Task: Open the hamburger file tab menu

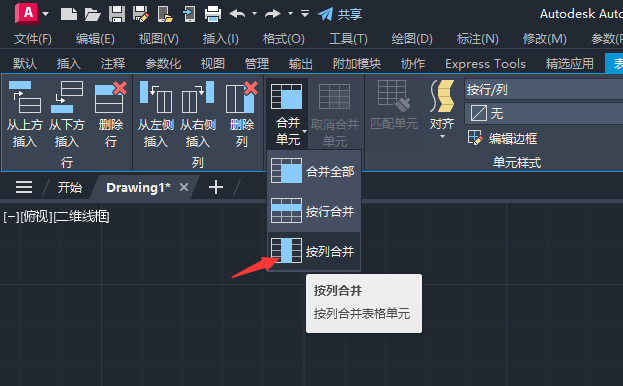Action: click(24, 187)
